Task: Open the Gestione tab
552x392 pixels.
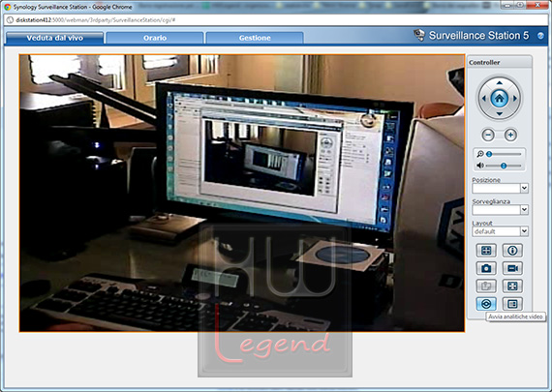Action: (x=255, y=38)
